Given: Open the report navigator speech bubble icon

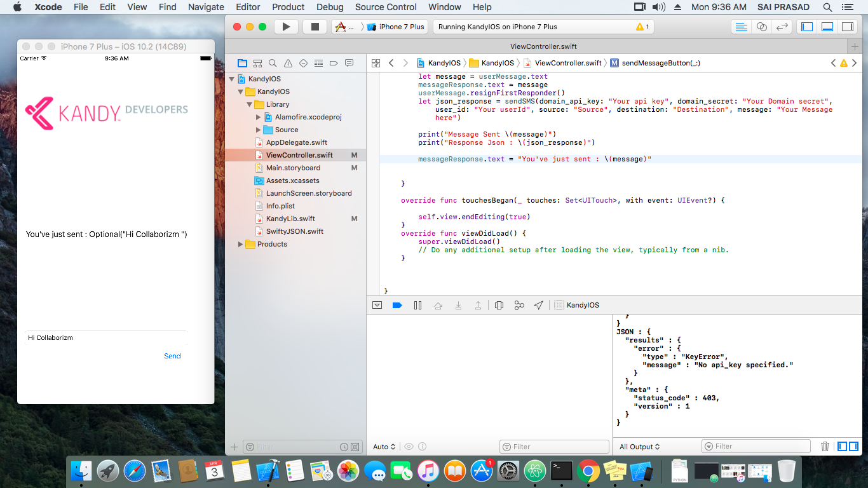Looking at the screenshot, I should point(349,63).
